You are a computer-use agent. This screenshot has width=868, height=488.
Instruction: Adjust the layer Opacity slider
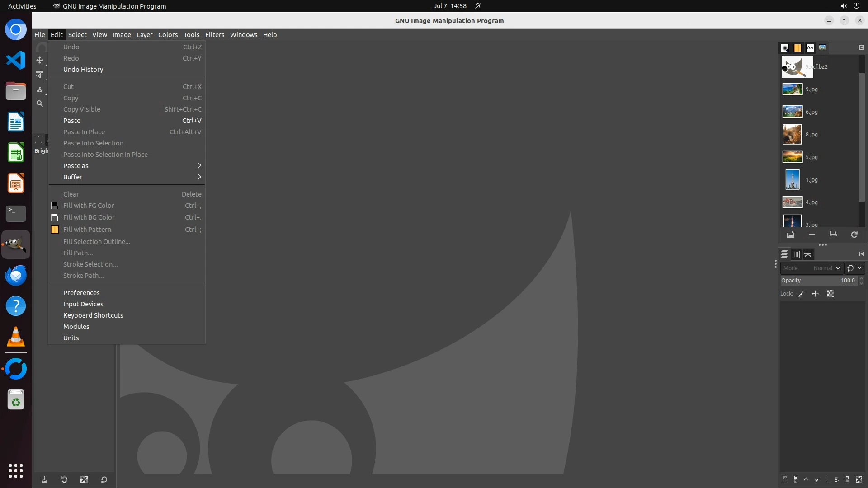[818, 281]
